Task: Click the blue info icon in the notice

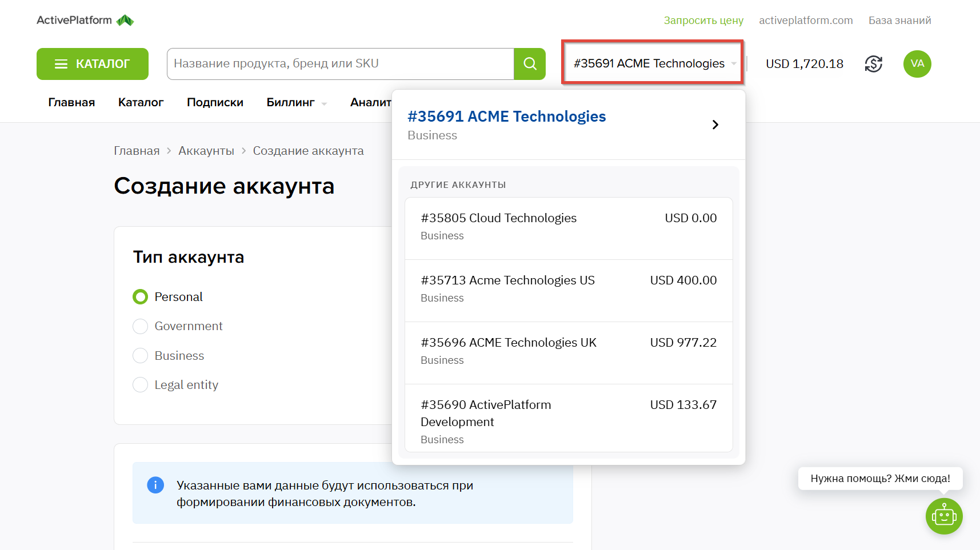Action: pyautogui.click(x=155, y=485)
